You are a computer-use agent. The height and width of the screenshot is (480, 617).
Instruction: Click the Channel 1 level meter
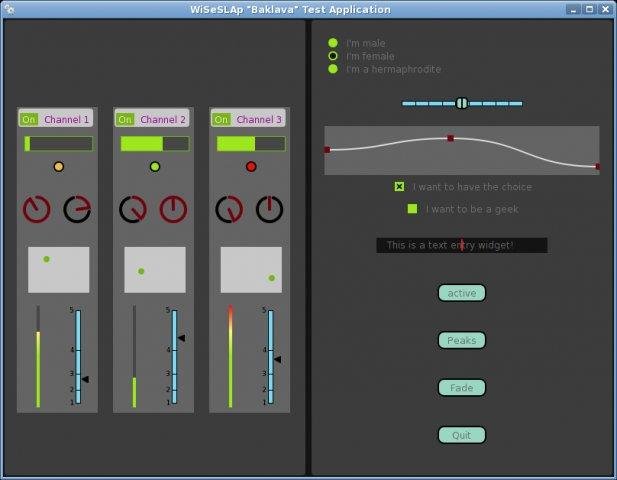pyautogui.click(x=38, y=356)
